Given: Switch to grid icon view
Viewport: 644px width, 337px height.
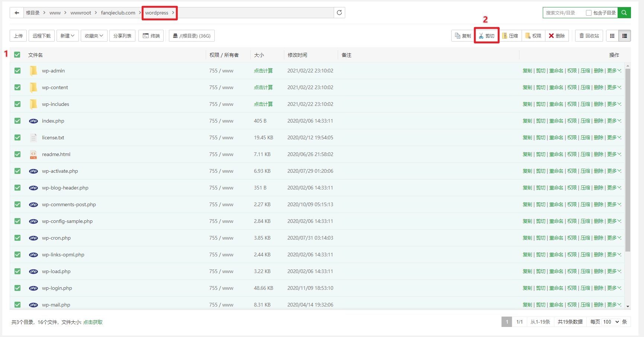Looking at the screenshot, I should [612, 36].
